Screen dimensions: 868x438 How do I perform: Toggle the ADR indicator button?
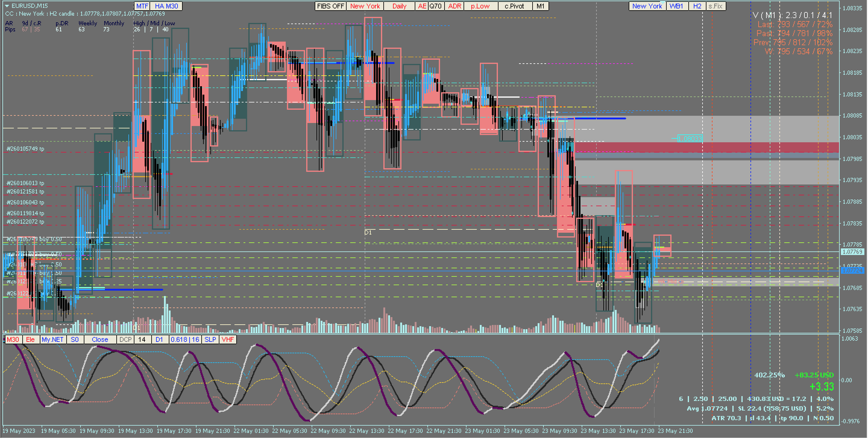coord(454,6)
